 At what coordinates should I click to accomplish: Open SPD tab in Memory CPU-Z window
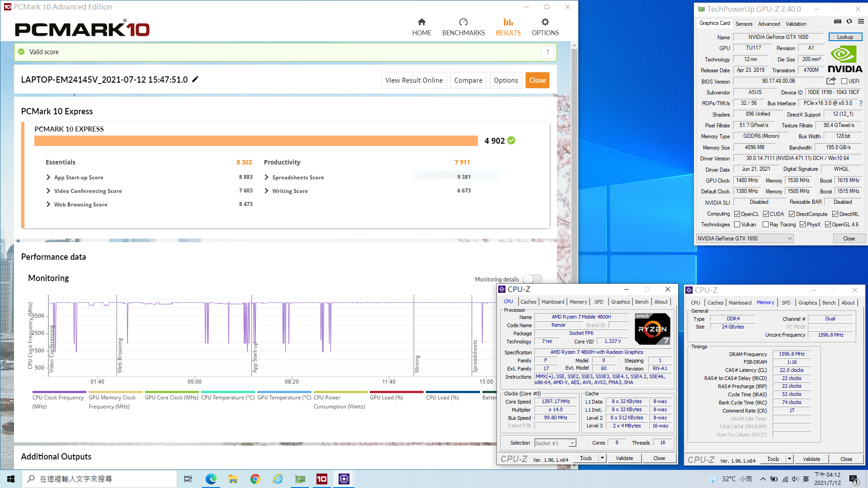click(786, 303)
